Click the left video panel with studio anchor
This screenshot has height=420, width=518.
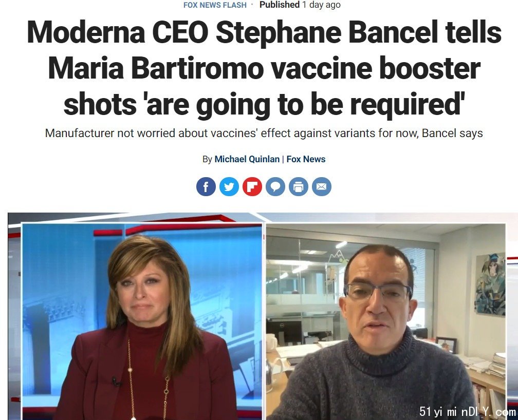pos(142,321)
